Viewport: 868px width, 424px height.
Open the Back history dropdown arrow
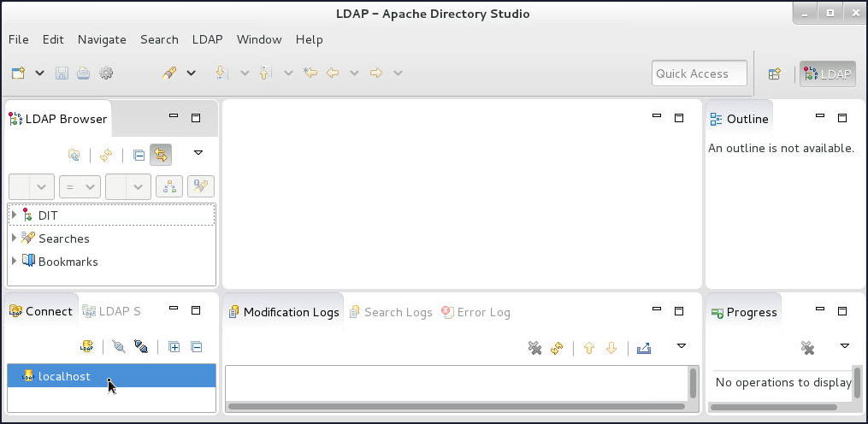(x=354, y=73)
